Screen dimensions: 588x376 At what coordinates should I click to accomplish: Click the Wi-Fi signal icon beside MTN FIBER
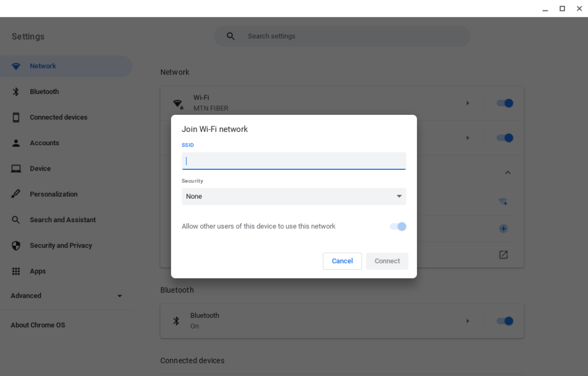click(178, 103)
